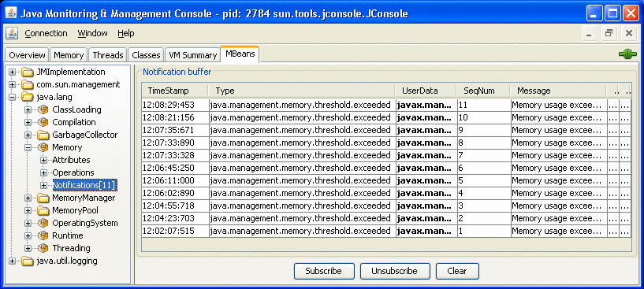Expand the MemoryPool tree node

coord(28,210)
